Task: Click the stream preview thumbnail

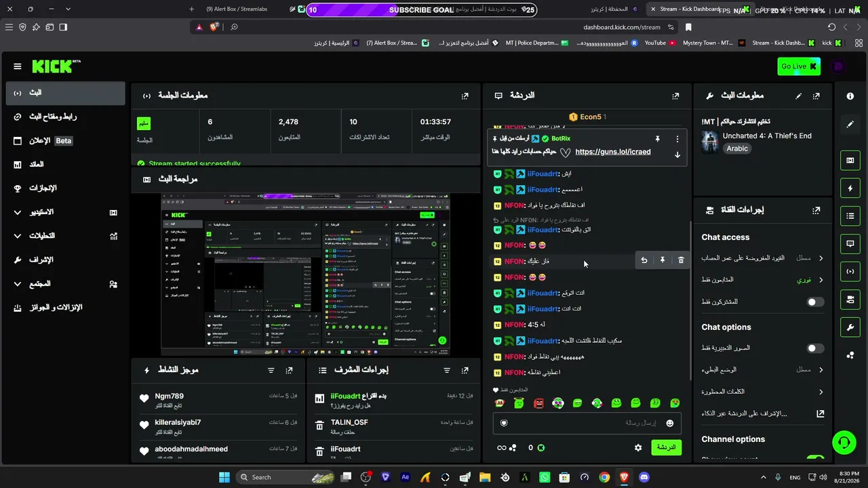Action: (305, 274)
